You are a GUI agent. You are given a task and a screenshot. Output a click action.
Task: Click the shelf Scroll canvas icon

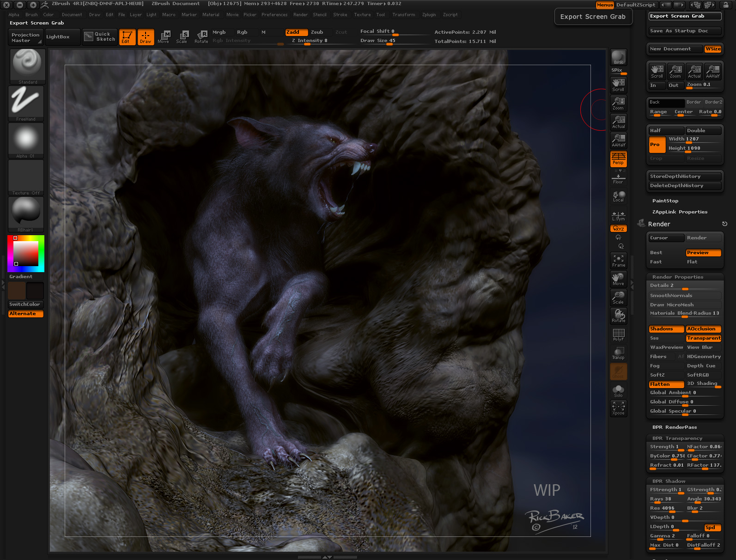coord(618,85)
